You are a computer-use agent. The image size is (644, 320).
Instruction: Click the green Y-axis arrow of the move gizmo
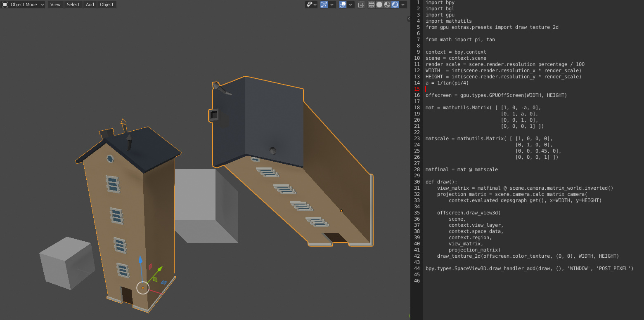click(x=160, y=269)
